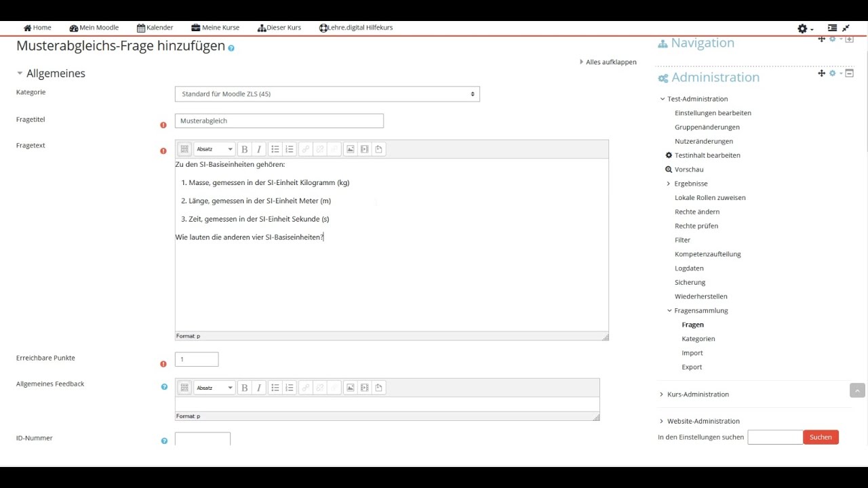Apply bold in the Allgemeines Feedback editor
Image resolution: width=868 pixels, height=488 pixels.
pyautogui.click(x=244, y=388)
